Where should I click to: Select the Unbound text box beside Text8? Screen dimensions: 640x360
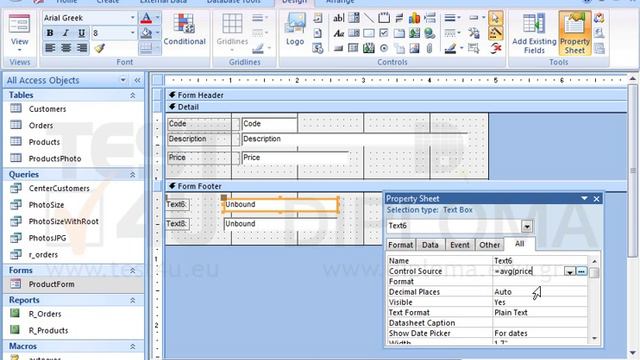[281, 224]
